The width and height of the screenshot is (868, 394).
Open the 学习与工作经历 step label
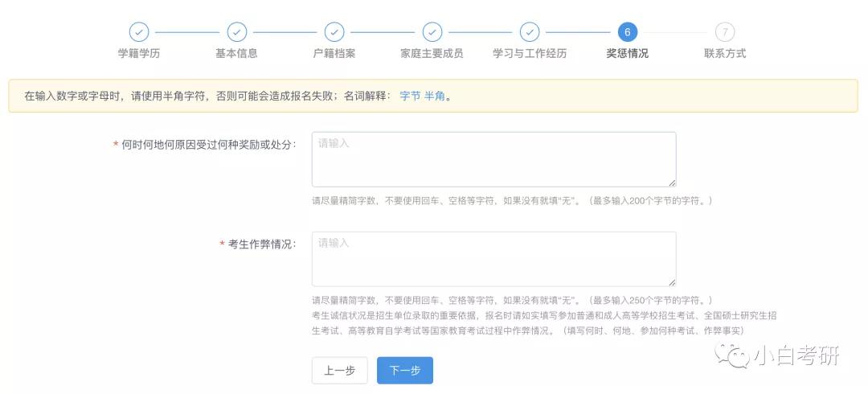tap(529, 54)
